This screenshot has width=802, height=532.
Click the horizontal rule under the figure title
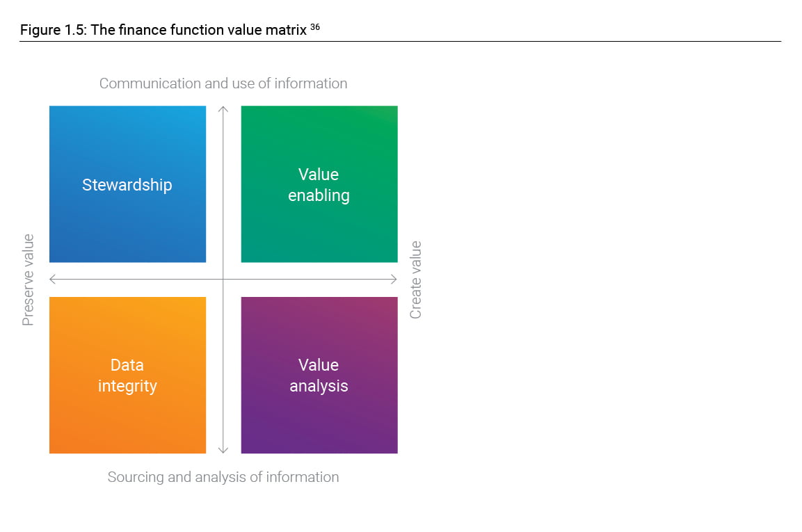click(401, 42)
